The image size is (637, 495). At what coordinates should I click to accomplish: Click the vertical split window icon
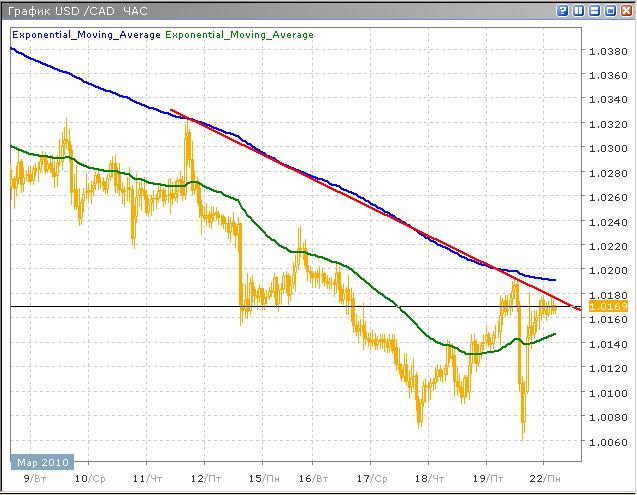580,10
